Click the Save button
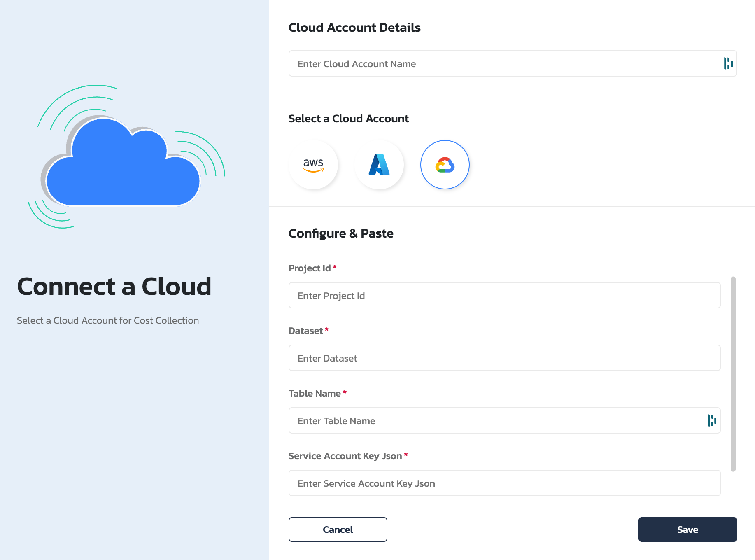The width and height of the screenshot is (755, 560). pyautogui.click(x=687, y=530)
